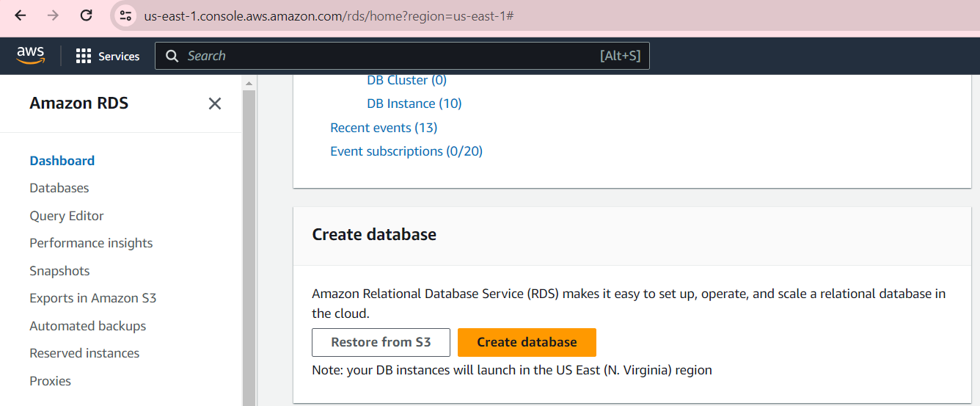Screen dimensions: 980x406
Task: Reload the page with refresh icon
Action: [x=87, y=15]
